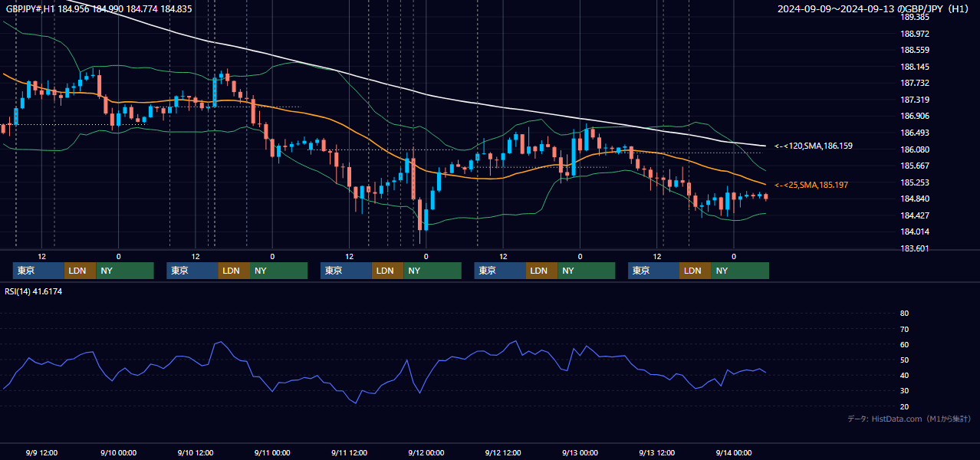Click the 183.601 bottom price label
This screenshot has width=980, height=460.
point(914,248)
